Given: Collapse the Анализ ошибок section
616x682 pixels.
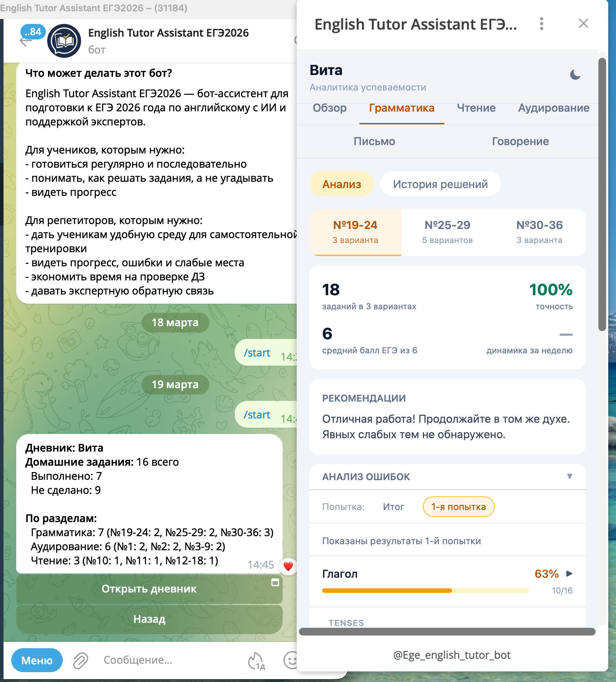Looking at the screenshot, I should pyautogui.click(x=569, y=477).
